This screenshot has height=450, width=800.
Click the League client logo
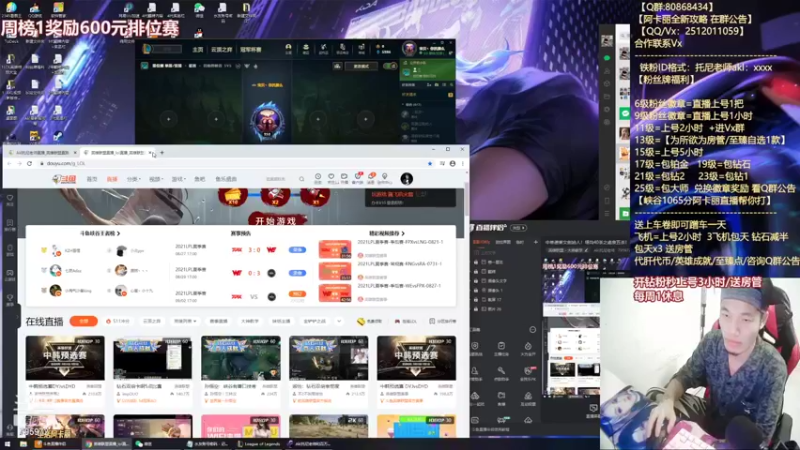(x=147, y=49)
